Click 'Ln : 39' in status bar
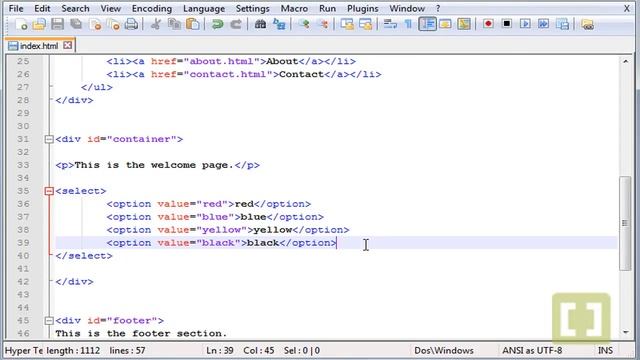This screenshot has height=360, width=640. point(220,350)
